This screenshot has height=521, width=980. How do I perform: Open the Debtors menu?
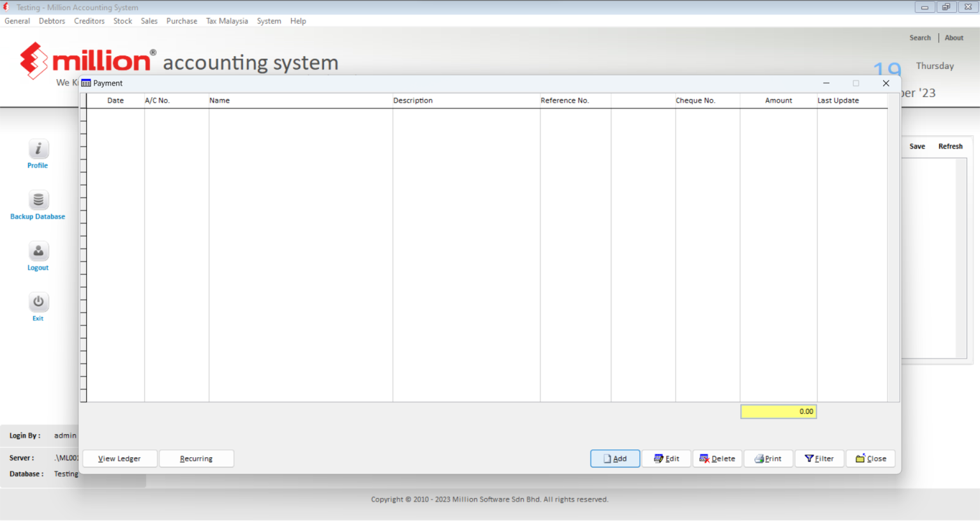pos(52,20)
